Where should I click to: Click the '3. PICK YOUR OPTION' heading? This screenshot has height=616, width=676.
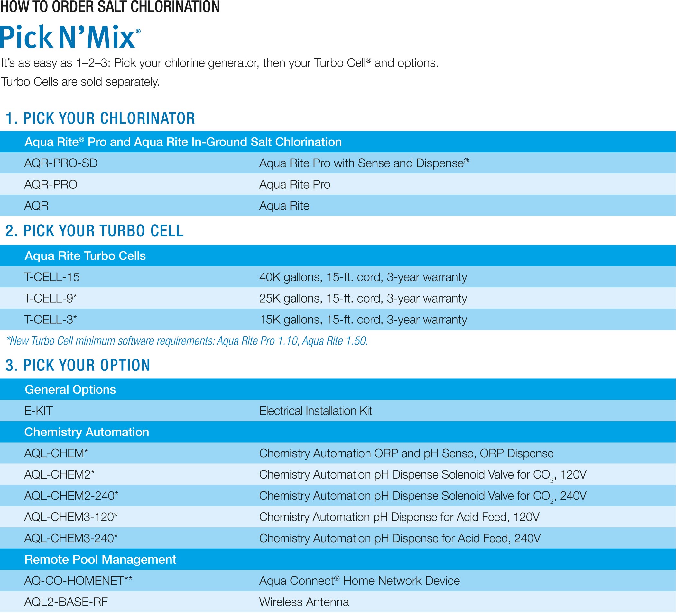point(78,365)
